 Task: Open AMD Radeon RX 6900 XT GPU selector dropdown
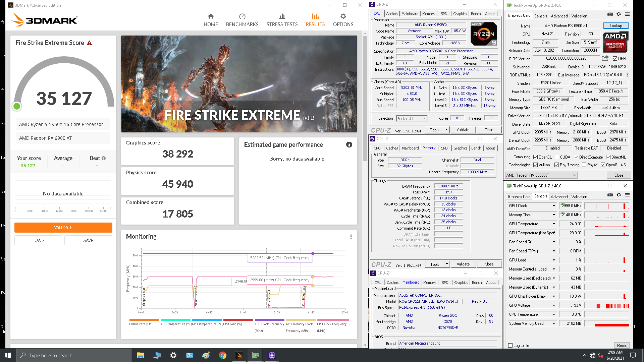click(x=541, y=175)
